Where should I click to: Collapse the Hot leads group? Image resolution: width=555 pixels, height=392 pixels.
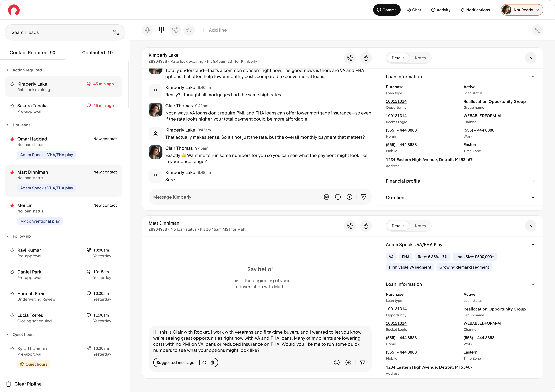8,125
